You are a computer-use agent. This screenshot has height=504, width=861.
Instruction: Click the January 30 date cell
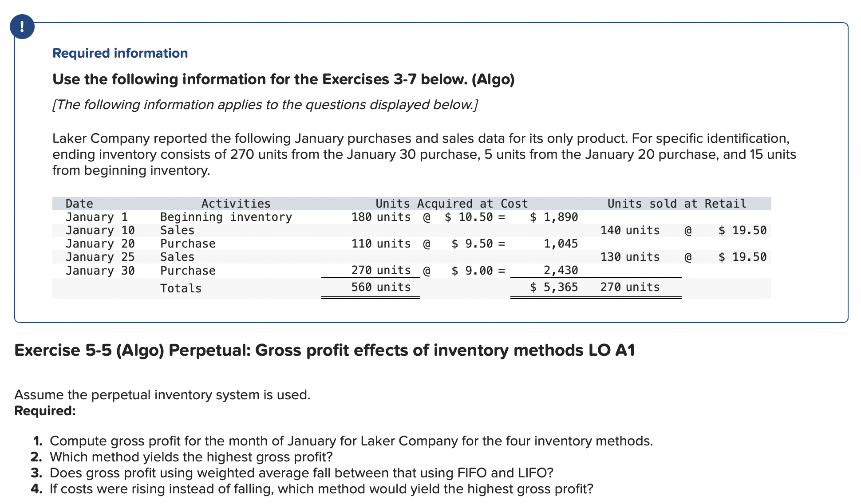(x=100, y=271)
